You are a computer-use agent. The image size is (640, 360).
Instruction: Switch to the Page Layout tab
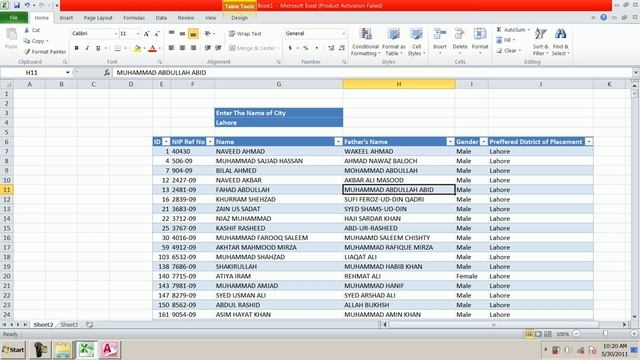pos(98,18)
